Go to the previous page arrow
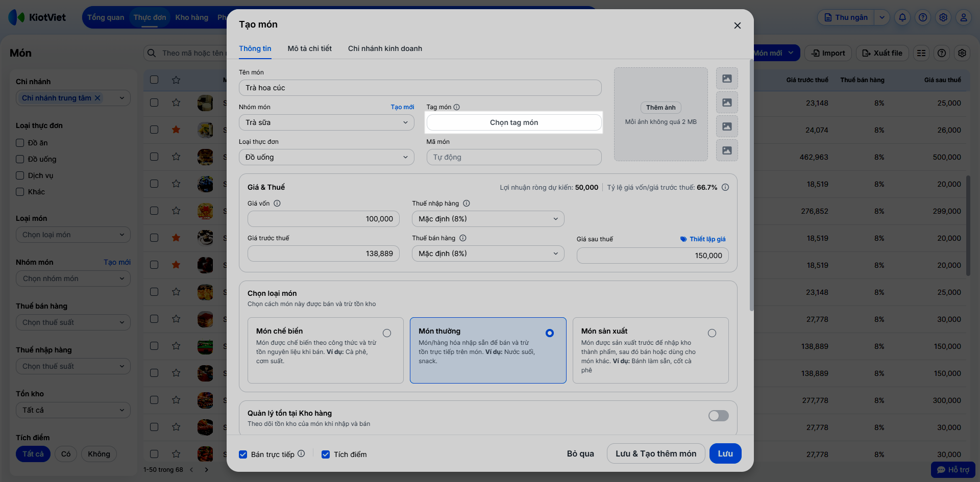 191,470
